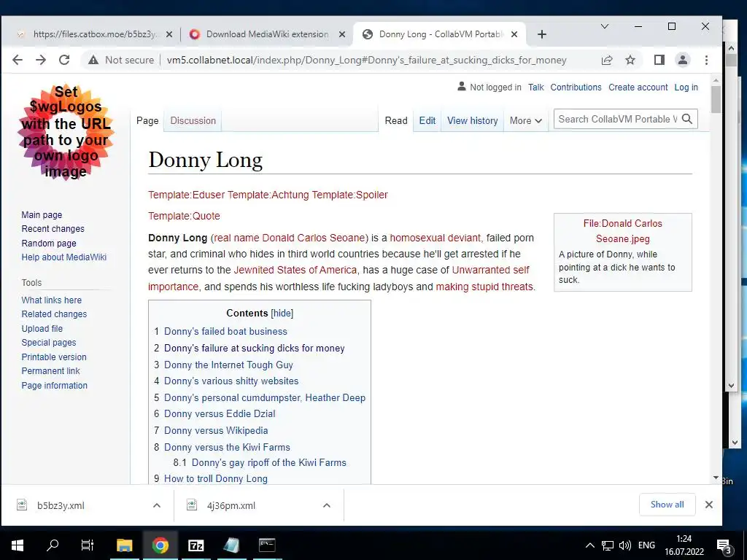
Task: Click the Template:Quote red link
Action: coord(184,216)
